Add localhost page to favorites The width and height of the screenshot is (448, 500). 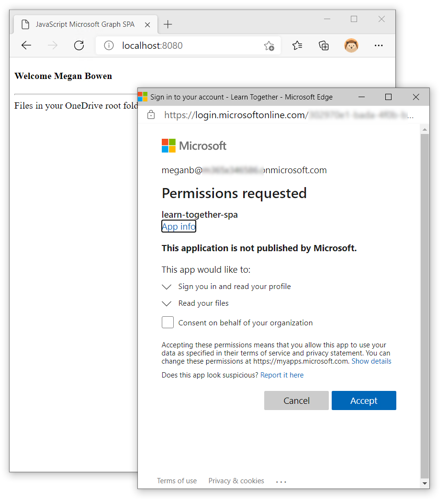(269, 45)
